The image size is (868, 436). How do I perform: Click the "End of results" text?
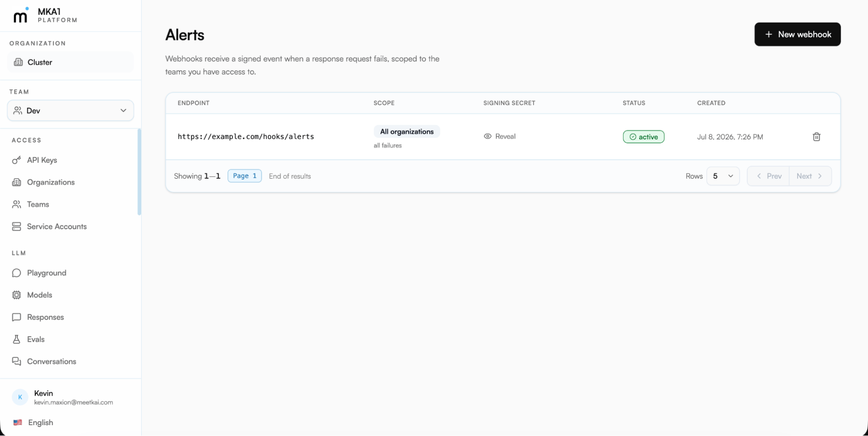click(290, 176)
